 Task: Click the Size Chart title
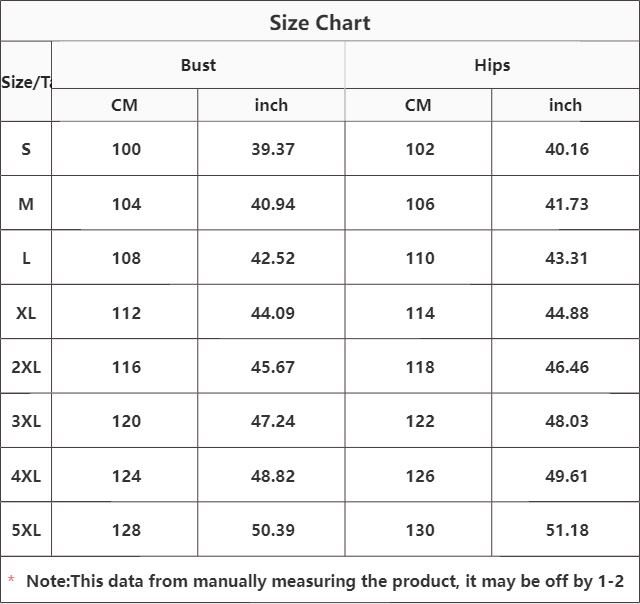[x=320, y=23]
